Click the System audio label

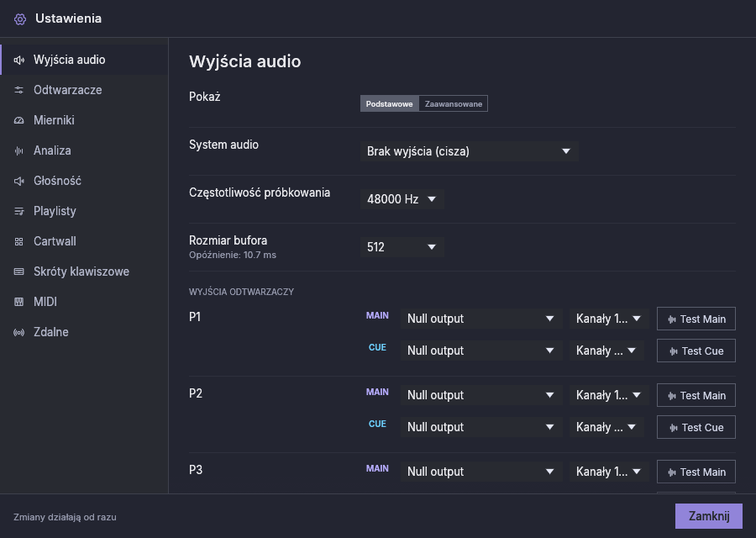pos(223,145)
